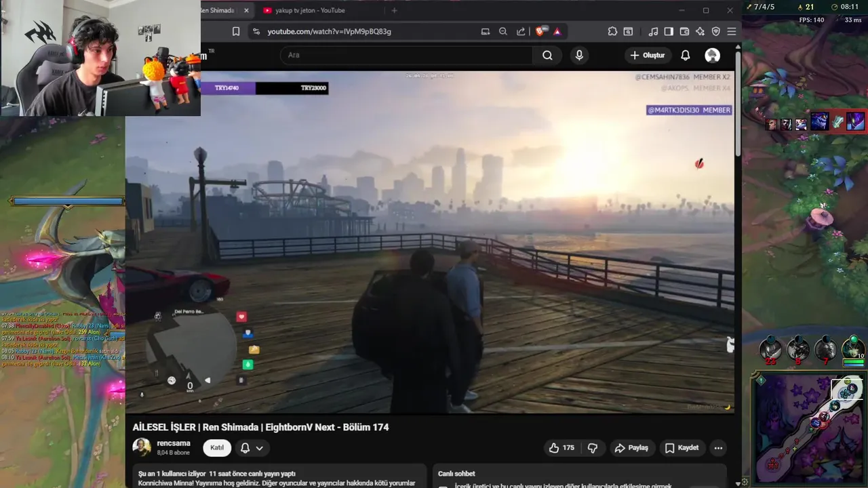Screen dimensions: 868x488
Task: Click the 'Paylaş' share button
Action: pos(631,447)
